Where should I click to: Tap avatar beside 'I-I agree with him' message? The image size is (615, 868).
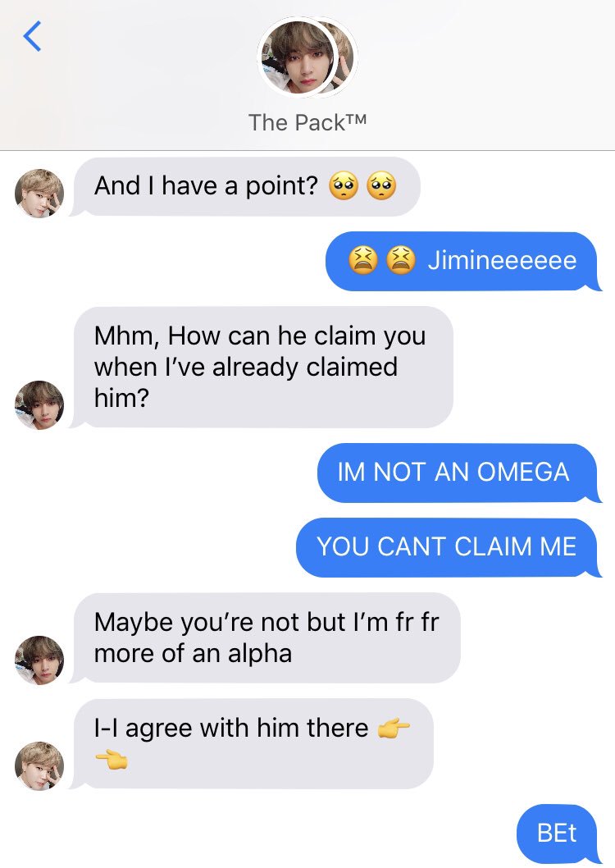click(39, 766)
